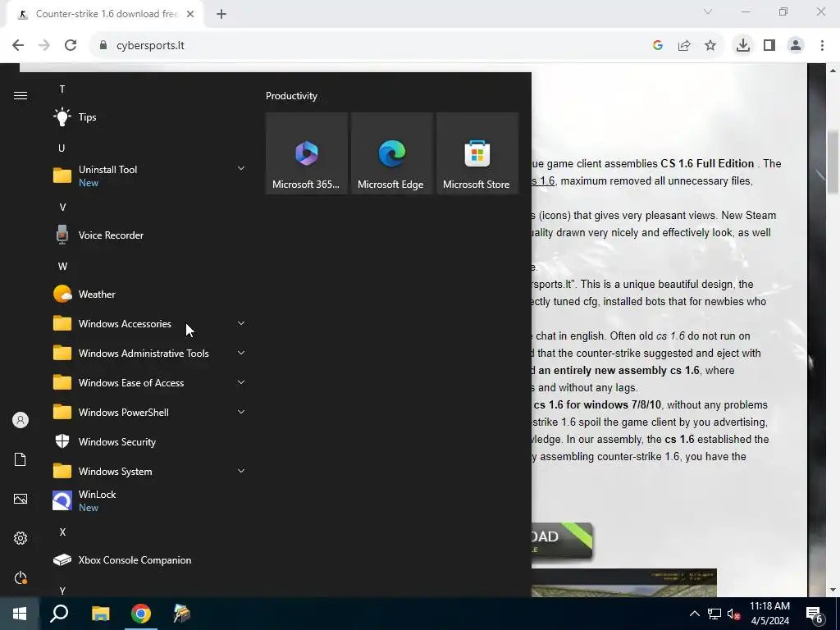This screenshot has height=630, width=840.
Task: Jump to letter W section header
Action: (62, 267)
